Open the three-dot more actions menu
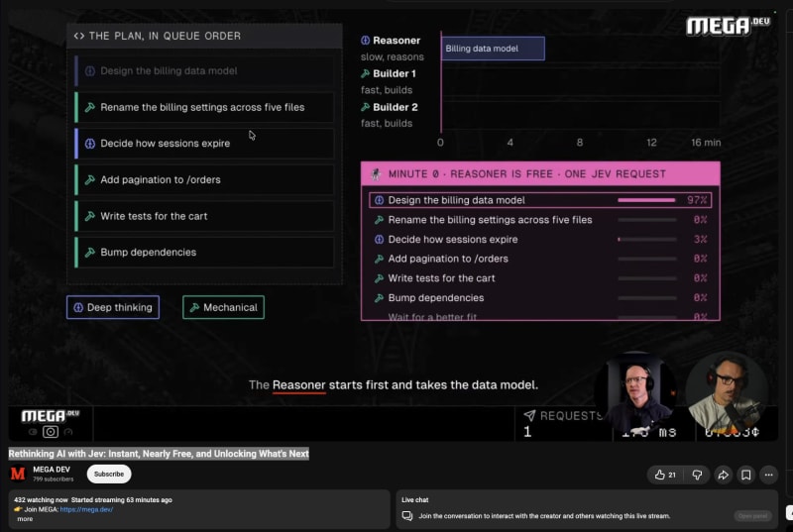Viewport: 793px width, 532px height. point(769,475)
